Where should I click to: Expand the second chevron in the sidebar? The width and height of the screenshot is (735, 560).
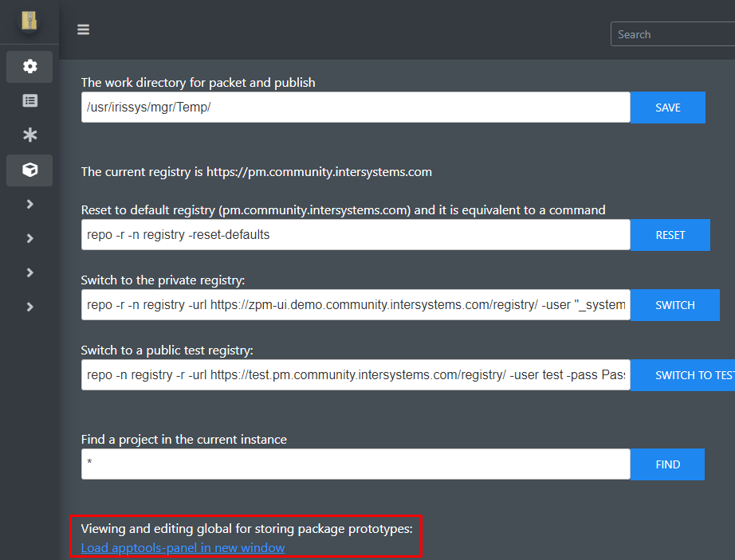point(29,238)
